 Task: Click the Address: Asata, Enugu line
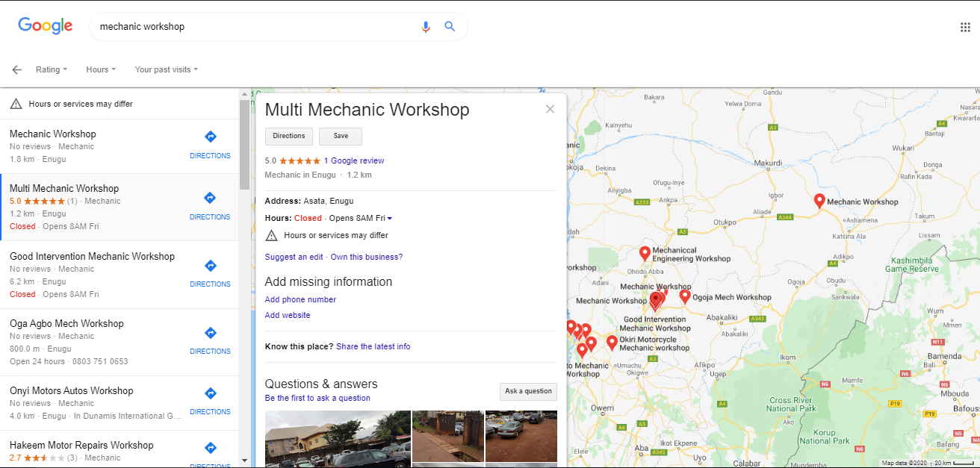[x=309, y=201]
